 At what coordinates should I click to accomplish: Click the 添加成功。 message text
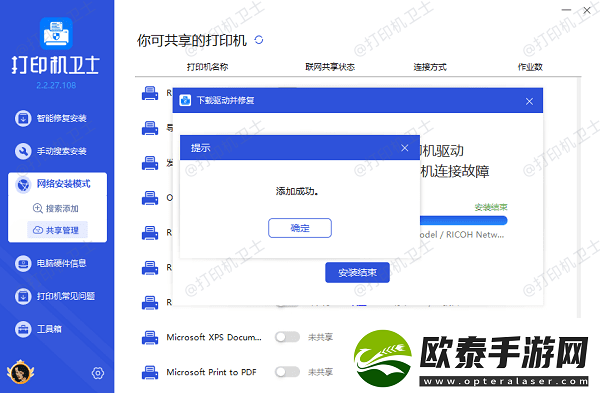(297, 191)
